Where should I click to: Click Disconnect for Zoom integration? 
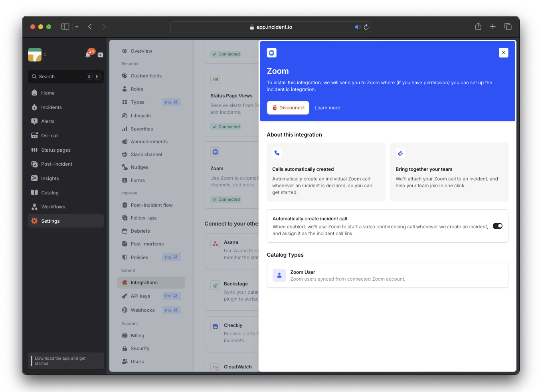[x=288, y=108]
